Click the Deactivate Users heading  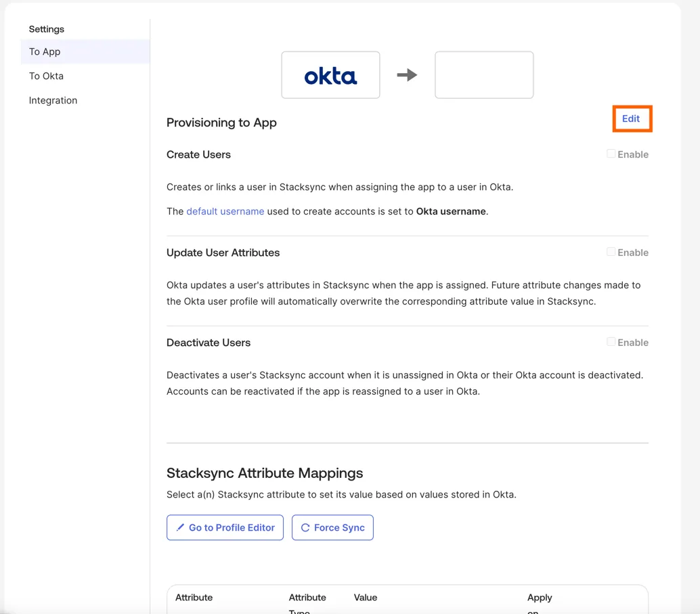click(x=209, y=343)
